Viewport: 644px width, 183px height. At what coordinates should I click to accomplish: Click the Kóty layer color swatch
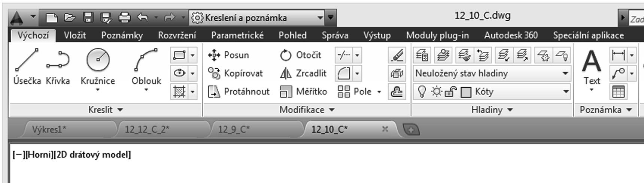466,92
